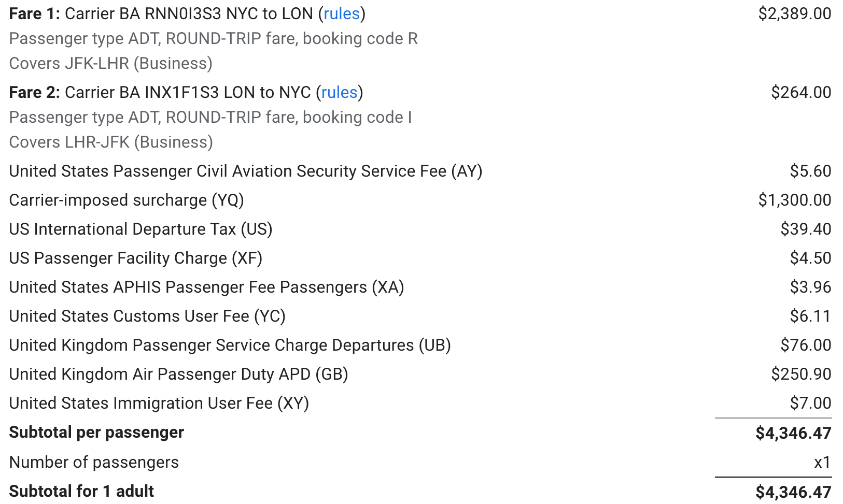This screenshot has width=843, height=504.
Task: Select the Fare 2 price $264.00
Action: 801,92
